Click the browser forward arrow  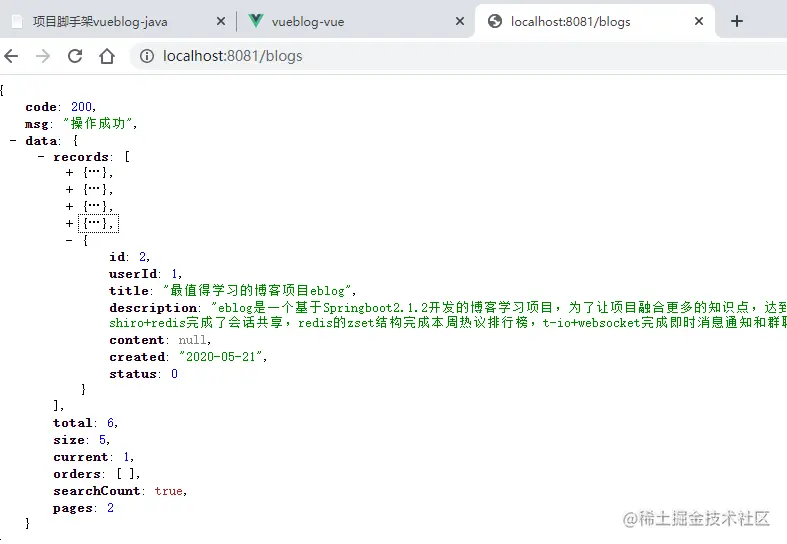point(43,56)
